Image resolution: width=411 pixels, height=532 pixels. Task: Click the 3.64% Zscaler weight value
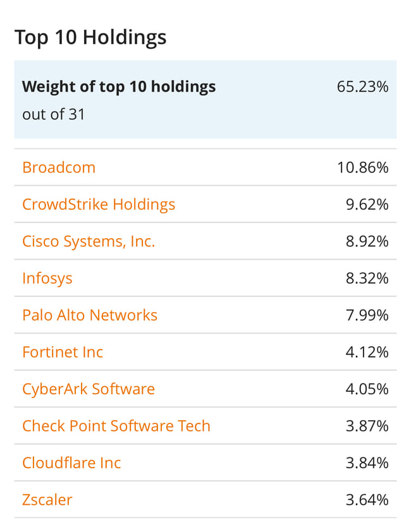pos(367,500)
